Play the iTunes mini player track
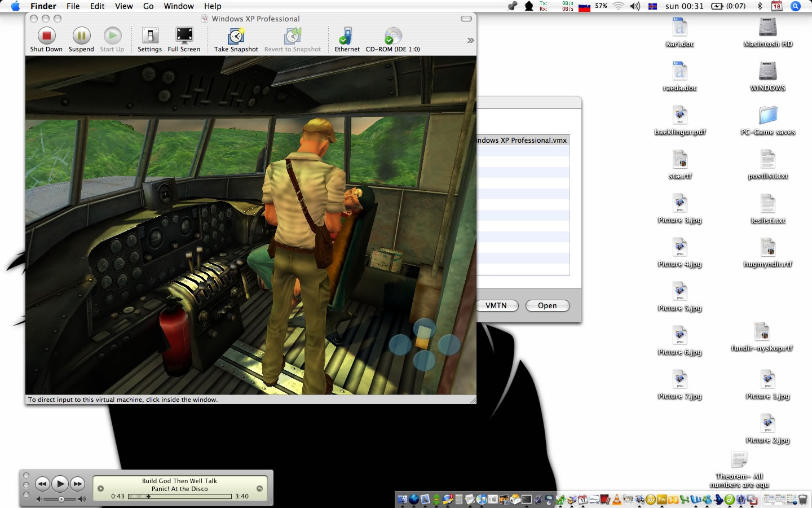The width and height of the screenshot is (812, 508). click(x=60, y=484)
